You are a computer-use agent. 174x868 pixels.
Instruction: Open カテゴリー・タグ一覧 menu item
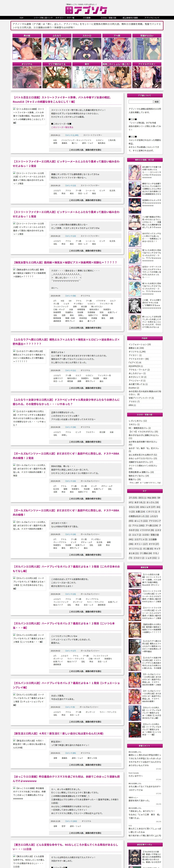click(x=65, y=18)
